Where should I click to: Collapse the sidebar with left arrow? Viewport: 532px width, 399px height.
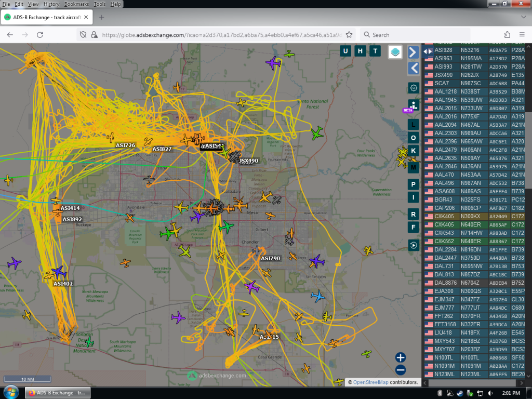pyautogui.click(x=413, y=68)
